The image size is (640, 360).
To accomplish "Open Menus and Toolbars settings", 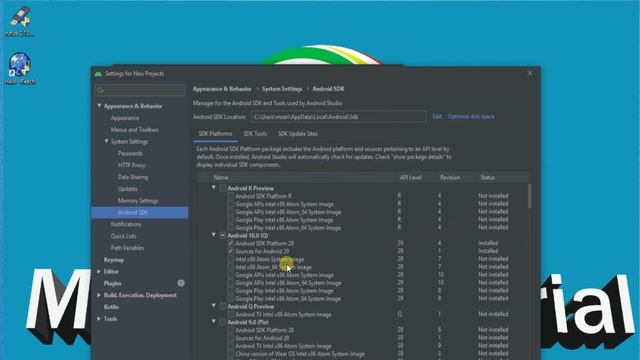I will (135, 130).
